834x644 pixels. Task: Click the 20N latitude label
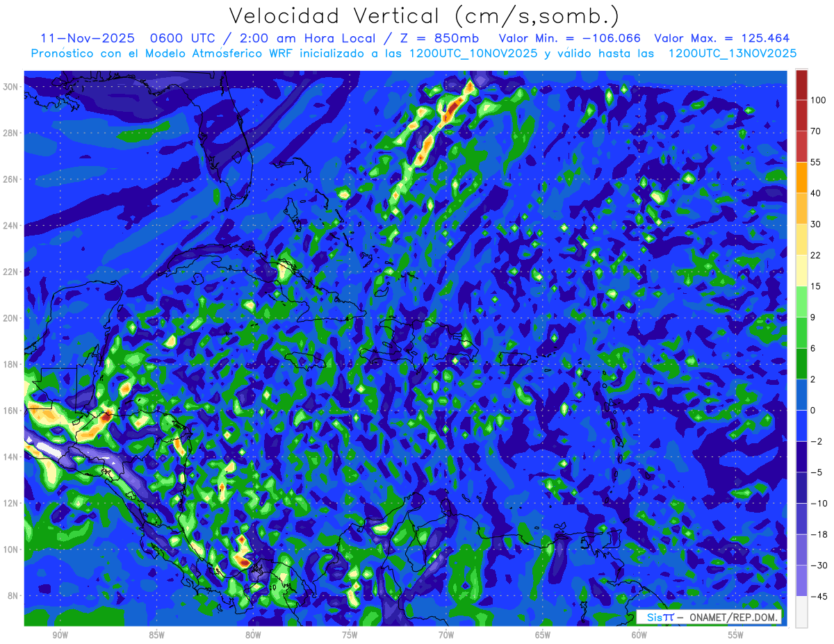[10, 318]
